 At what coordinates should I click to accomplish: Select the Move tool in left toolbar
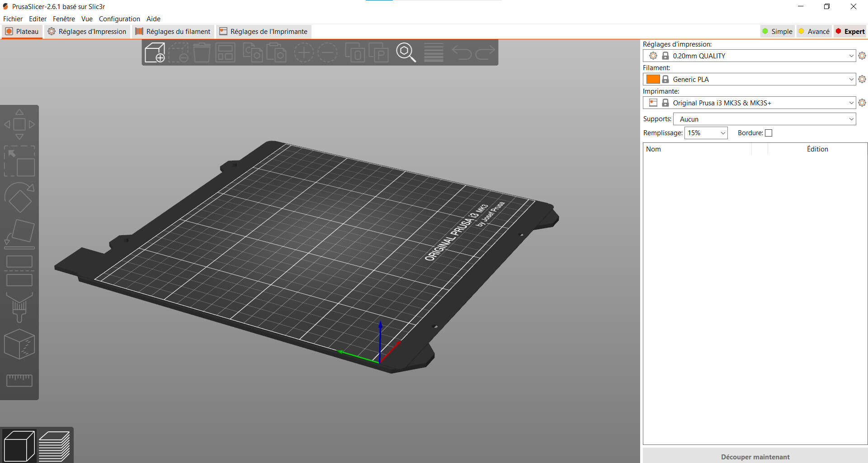(19, 124)
